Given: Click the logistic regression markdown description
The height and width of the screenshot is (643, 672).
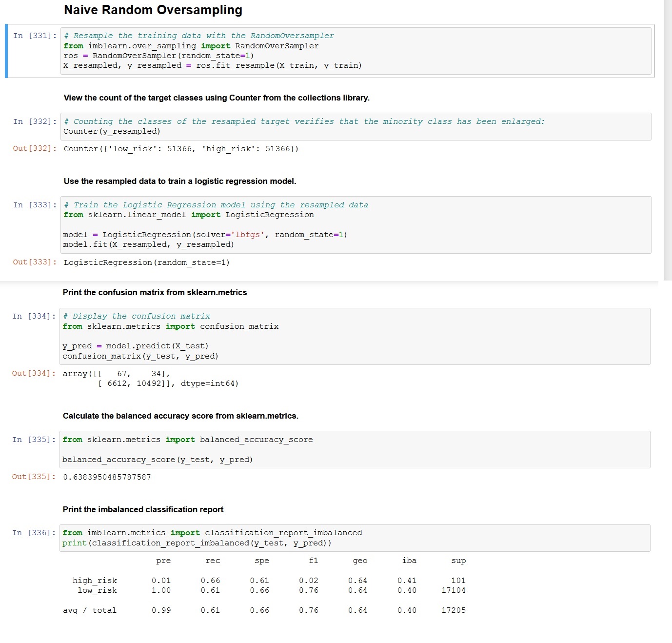Looking at the screenshot, I should tap(179, 181).
